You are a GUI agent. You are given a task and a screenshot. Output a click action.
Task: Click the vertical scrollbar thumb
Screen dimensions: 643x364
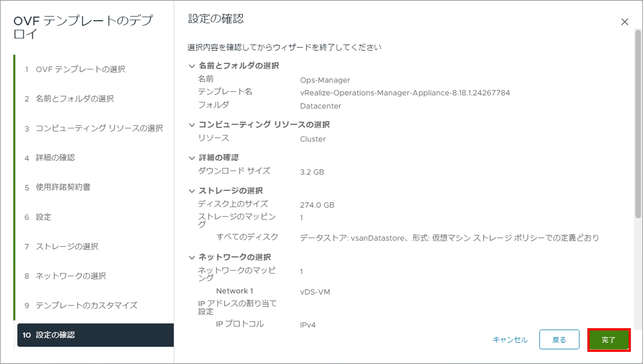[638, 124]
